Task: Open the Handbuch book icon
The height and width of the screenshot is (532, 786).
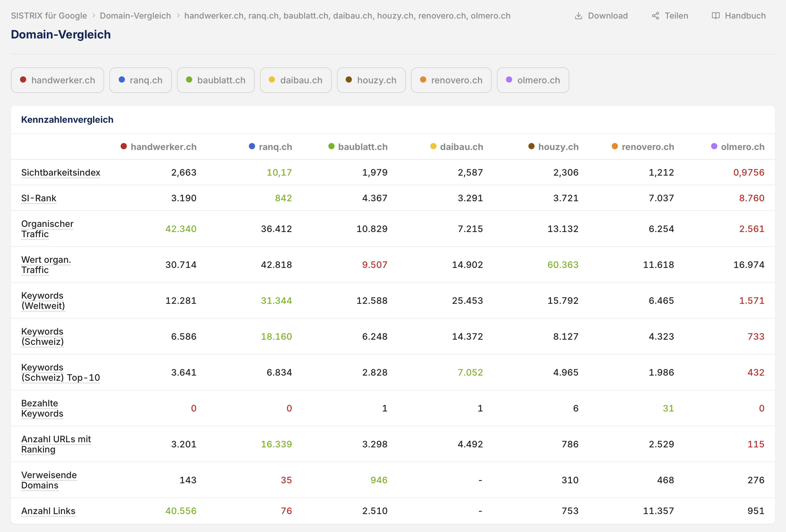Action: 716,16
